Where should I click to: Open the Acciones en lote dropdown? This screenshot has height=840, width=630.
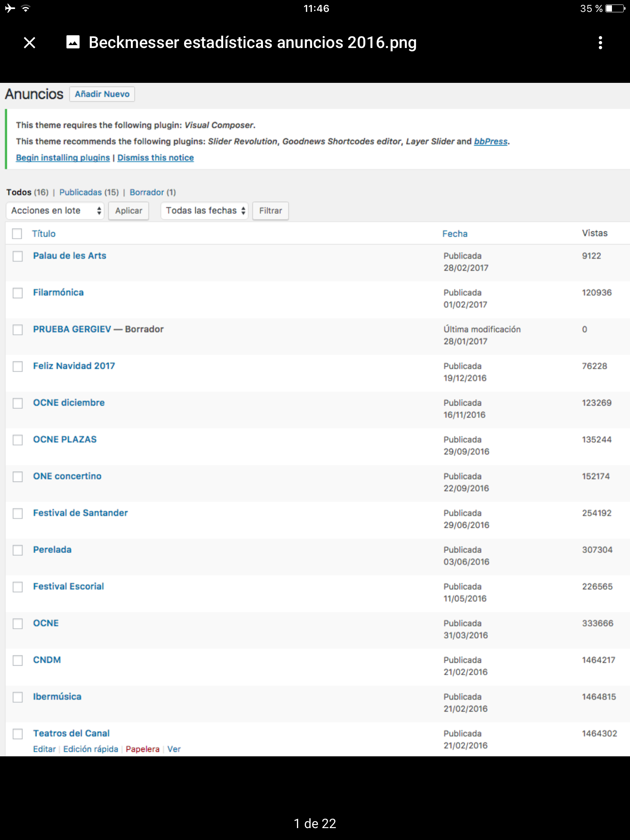coord(55,211)
